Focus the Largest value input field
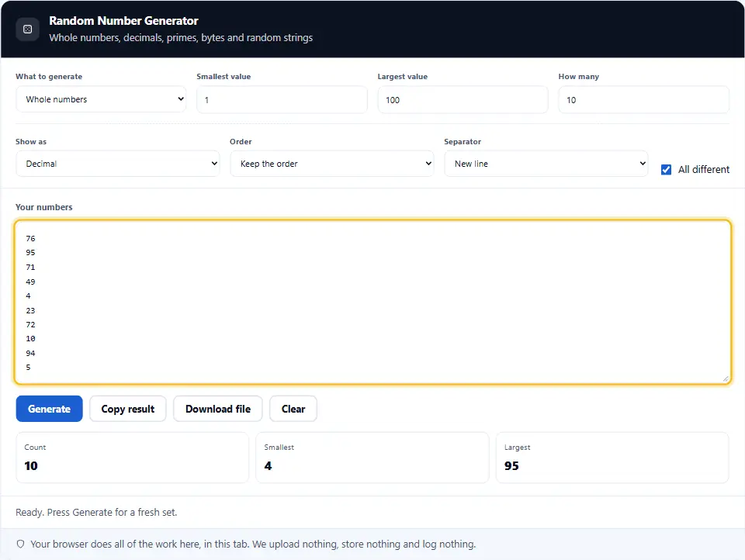This screenshot has height=560, width=745. point(463,100)
